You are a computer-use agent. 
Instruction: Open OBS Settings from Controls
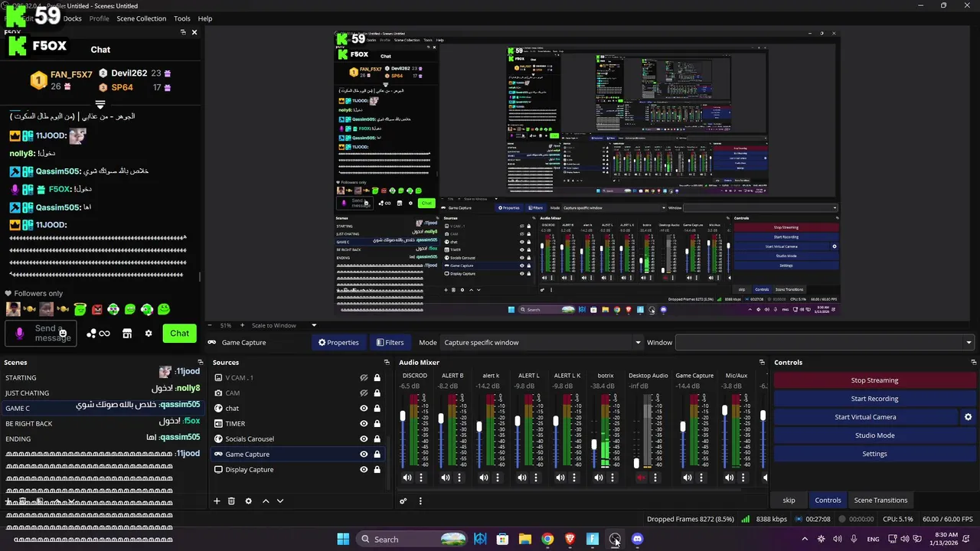pyautogui.click(x=874, y=454)
